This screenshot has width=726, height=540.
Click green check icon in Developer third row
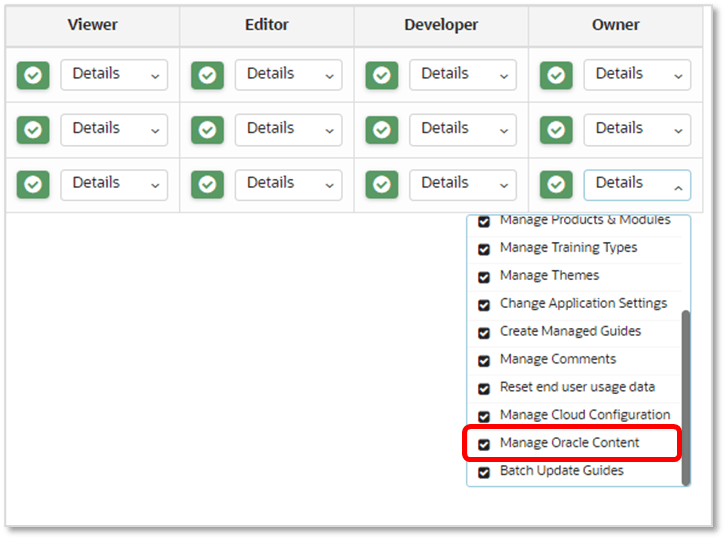382,184
